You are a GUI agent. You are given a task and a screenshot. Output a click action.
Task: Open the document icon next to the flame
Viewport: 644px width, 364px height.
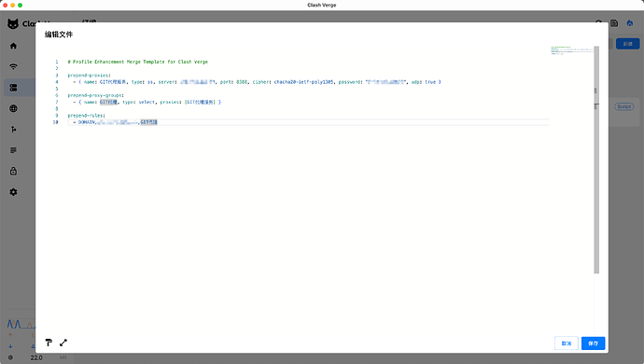point(614,23)
